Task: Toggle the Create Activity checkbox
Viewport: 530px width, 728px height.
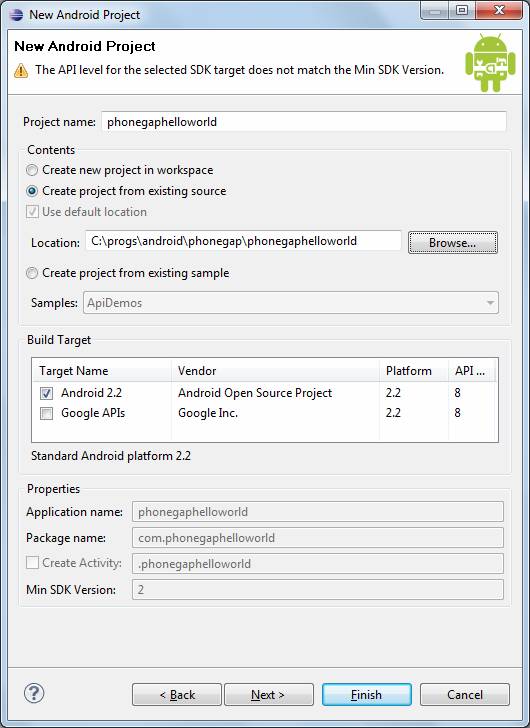Action: (x=32, y=563)
